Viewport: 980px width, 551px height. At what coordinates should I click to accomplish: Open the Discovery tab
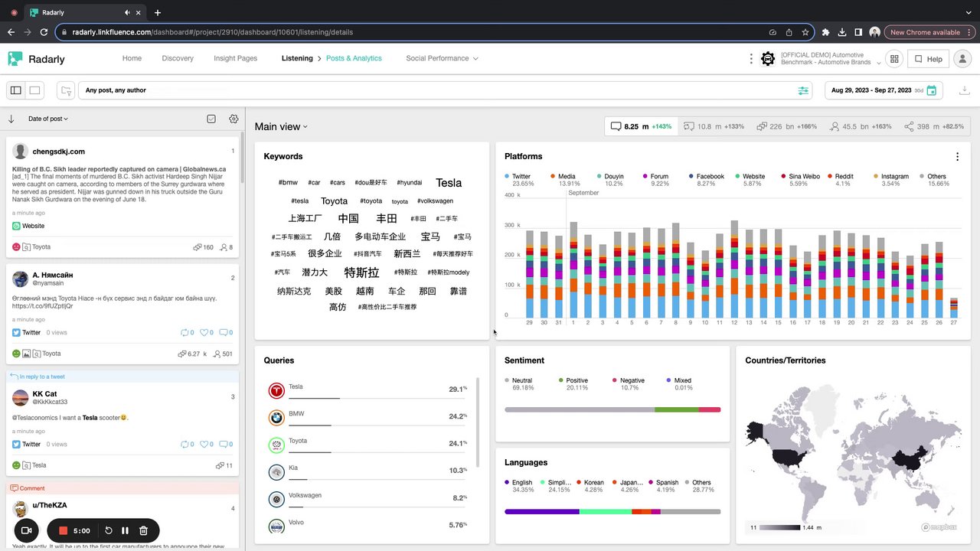coord(178,58)
